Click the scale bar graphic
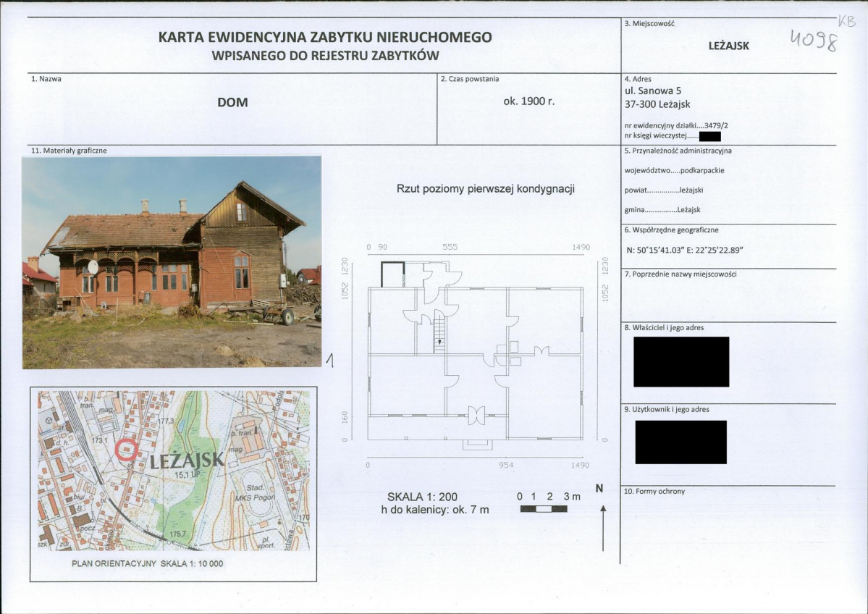 544,509
